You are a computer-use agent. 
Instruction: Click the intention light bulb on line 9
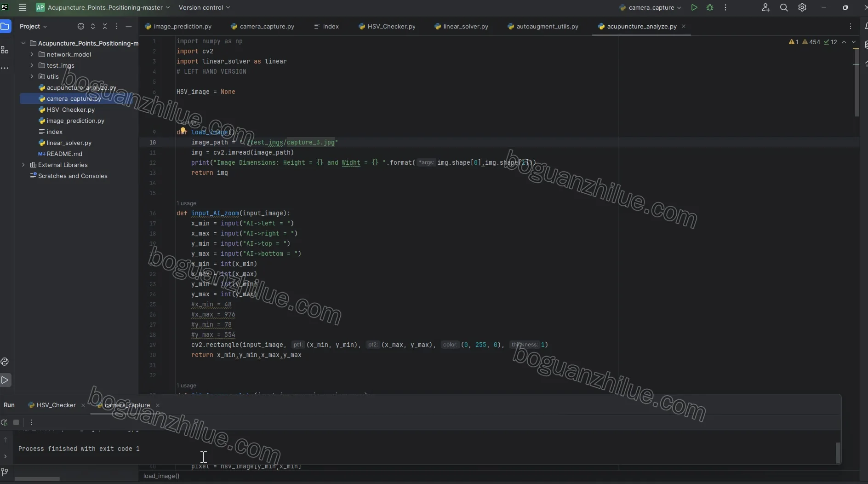click(x=183, y=131)
